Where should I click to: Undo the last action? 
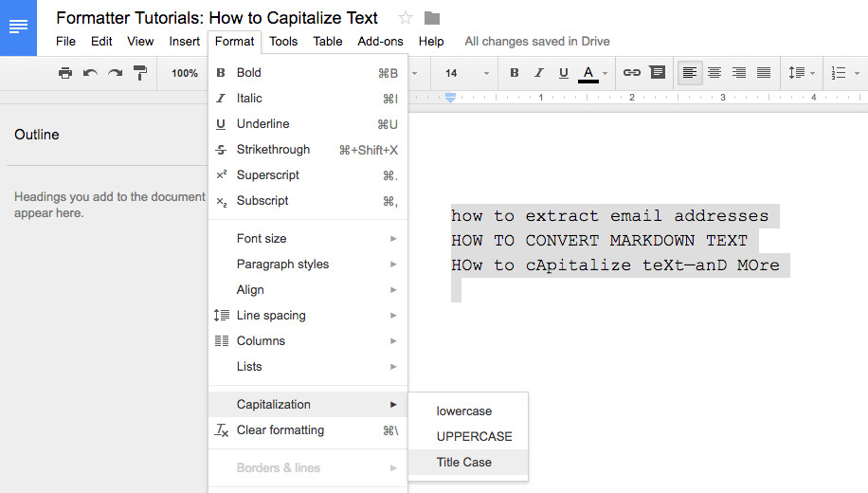click(x=90, y=73)
